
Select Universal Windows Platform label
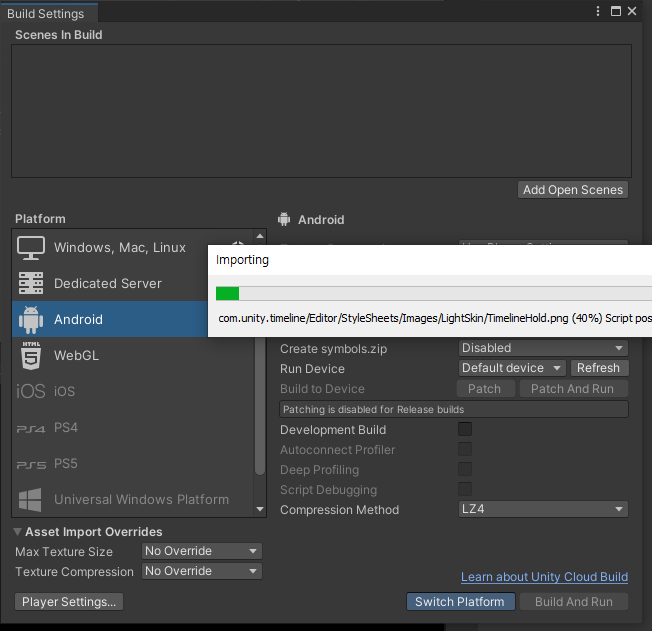(x=141, y=500)
